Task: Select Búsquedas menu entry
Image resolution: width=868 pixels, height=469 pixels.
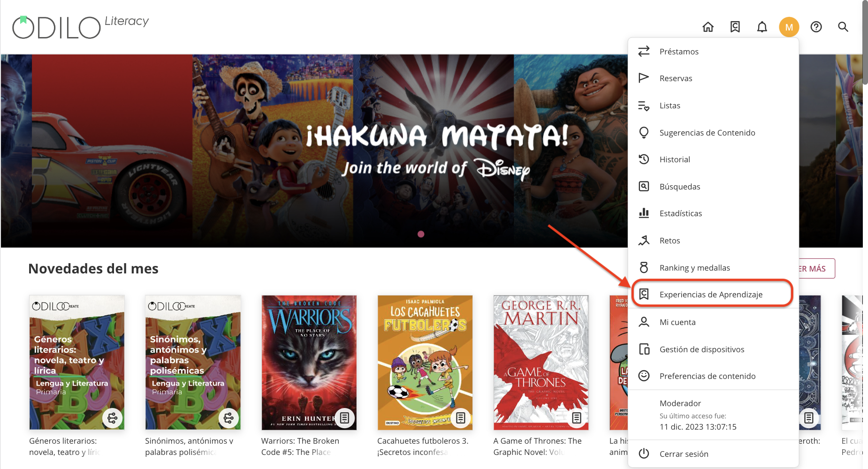Action: click(713, 186)
